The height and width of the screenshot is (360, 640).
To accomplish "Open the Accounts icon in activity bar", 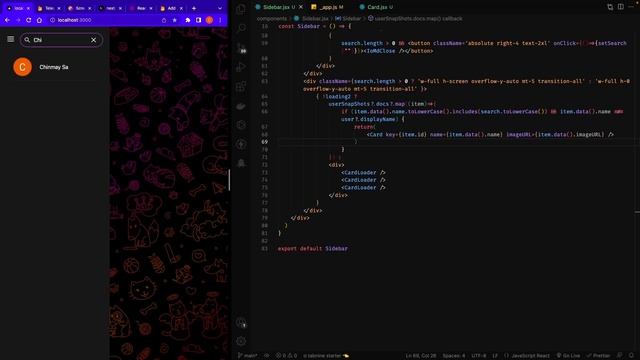I will pyautogui.click(x=241, y=322).
